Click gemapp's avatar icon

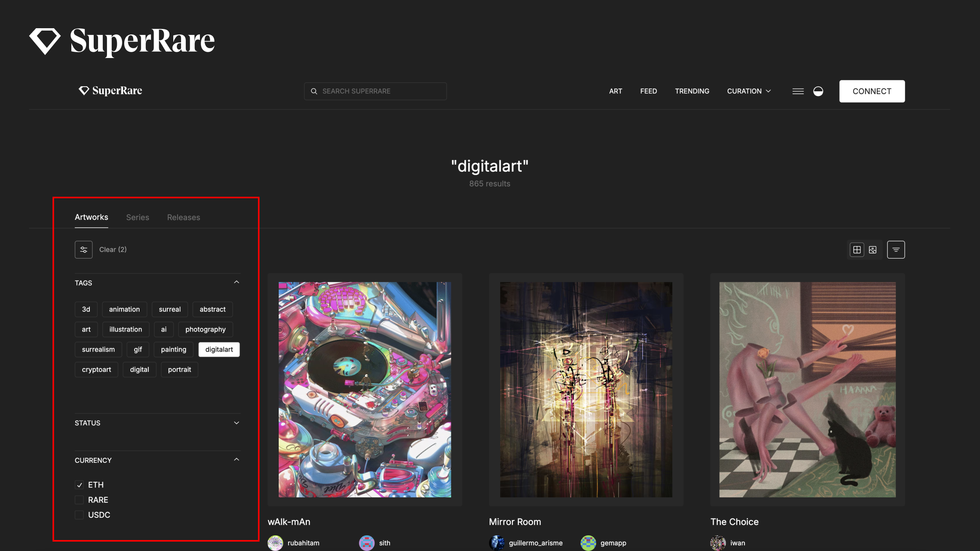(588, 543)
